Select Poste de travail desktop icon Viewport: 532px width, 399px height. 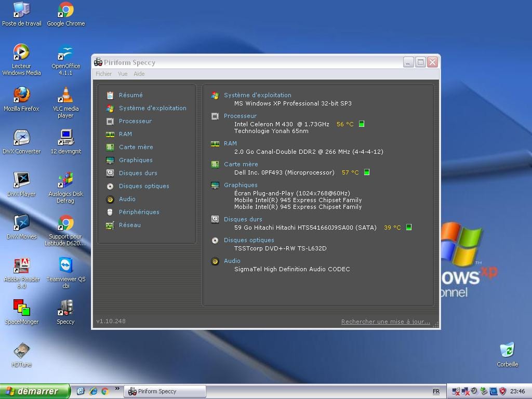22,14
